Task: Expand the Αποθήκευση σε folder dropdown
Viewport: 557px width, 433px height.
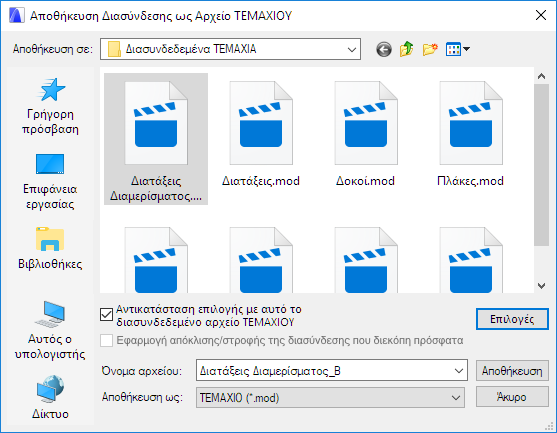Action: pos(352,49)
